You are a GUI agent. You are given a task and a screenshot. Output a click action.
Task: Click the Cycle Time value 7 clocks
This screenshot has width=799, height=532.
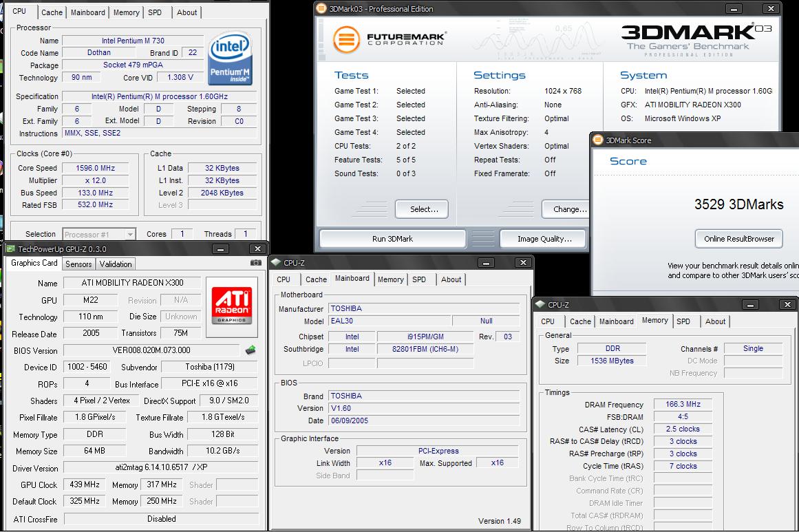click(x=683, y=466)
